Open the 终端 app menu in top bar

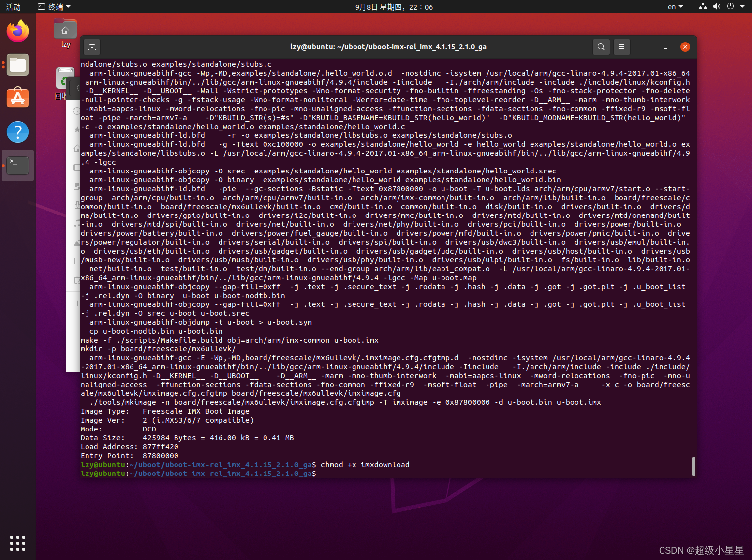(x=54, y=7)
